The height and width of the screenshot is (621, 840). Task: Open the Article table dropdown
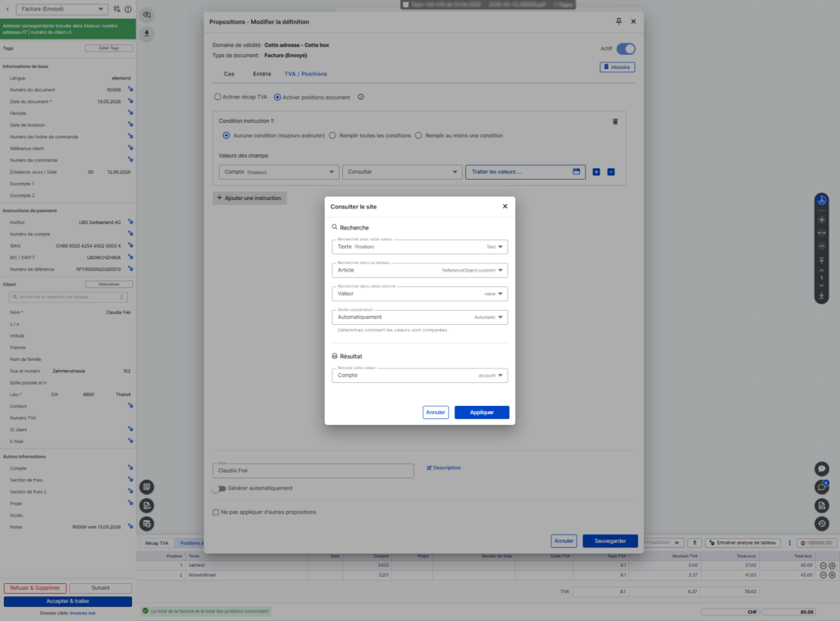pyautogui.click(x=419, y=270)
